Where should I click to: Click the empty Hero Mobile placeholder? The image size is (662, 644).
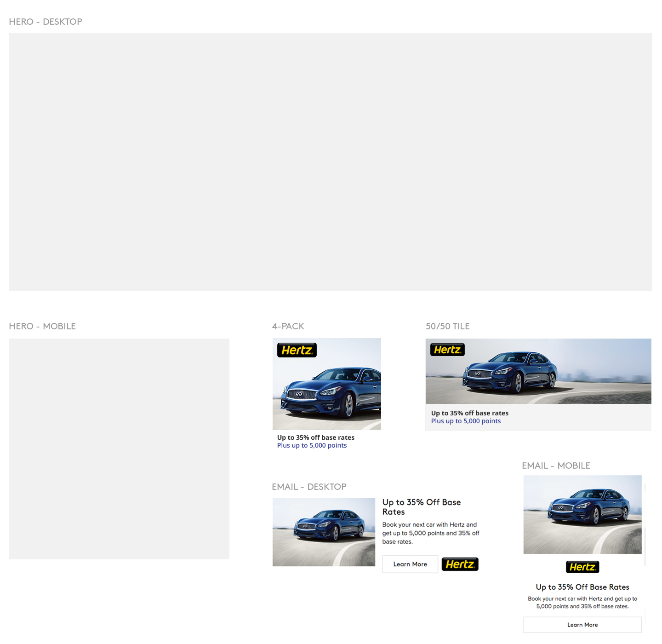(119, 449)
